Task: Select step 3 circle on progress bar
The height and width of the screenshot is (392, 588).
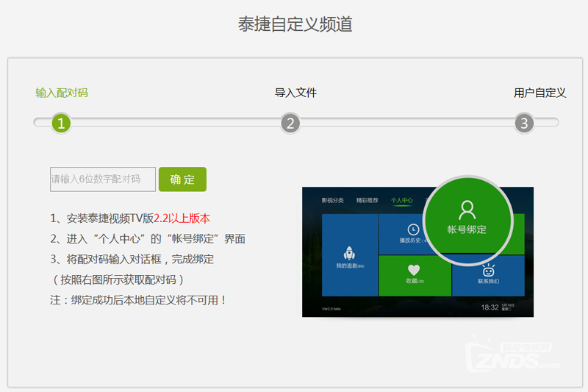Action: pyautogui.click(x=524, y=123)
